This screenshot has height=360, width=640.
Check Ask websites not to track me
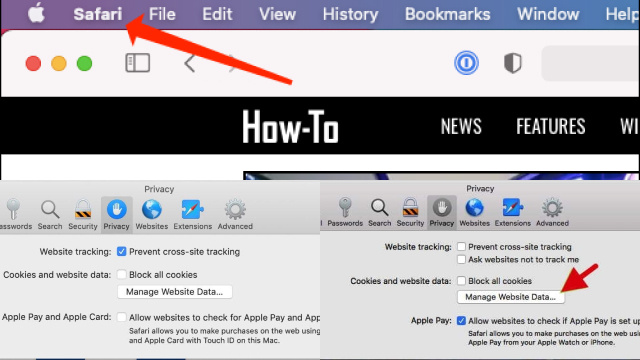pyautogui.click(x=461, y=259)
